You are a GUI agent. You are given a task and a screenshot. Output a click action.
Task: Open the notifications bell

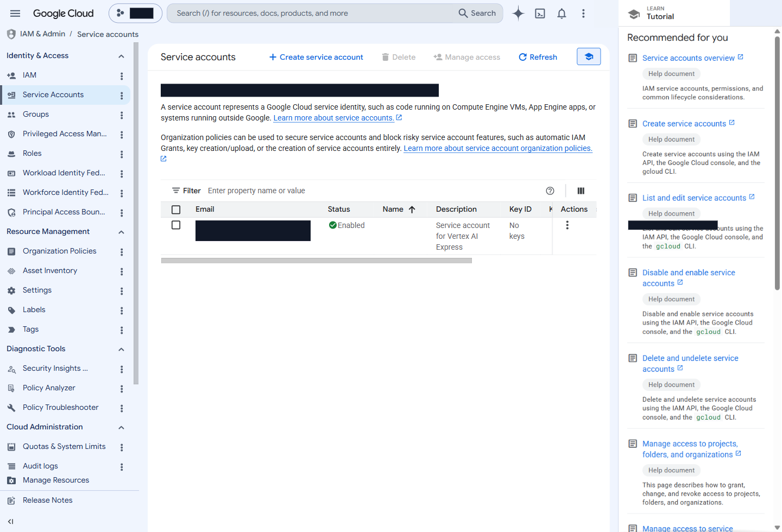(x=562, y=14)
